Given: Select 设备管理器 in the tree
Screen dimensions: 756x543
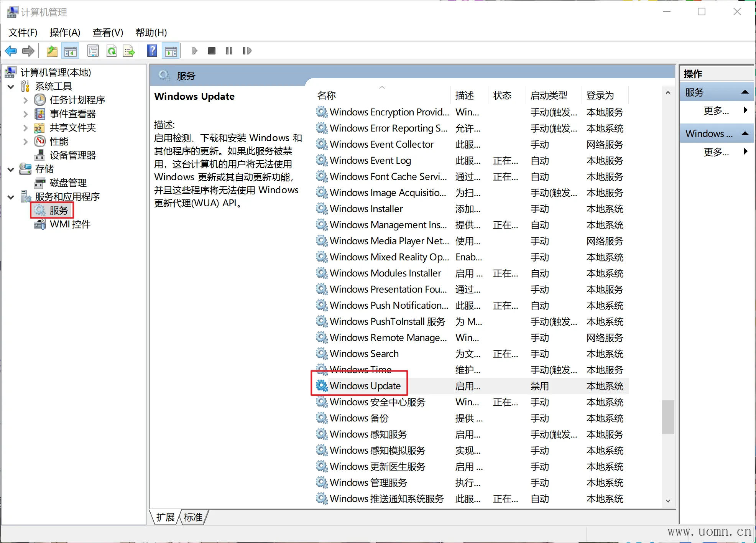Looking at the screenshot, I should 72,155.
